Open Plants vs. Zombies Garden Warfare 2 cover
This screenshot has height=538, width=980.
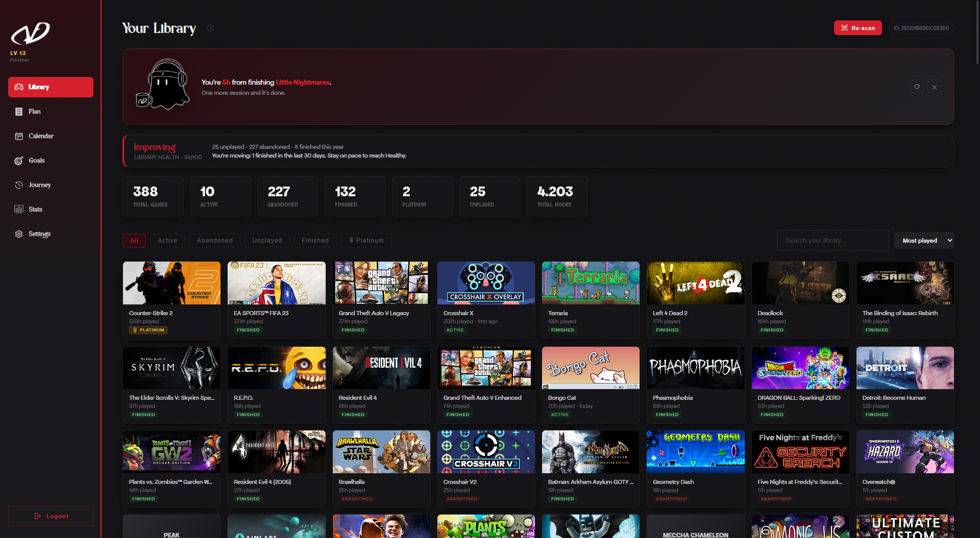(171, 452)
